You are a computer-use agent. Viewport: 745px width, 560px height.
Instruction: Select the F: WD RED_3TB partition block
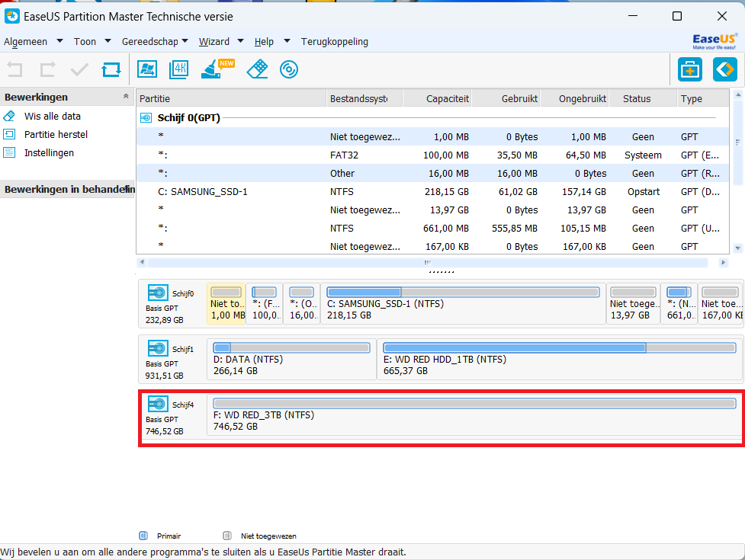[x=474, y=414]
